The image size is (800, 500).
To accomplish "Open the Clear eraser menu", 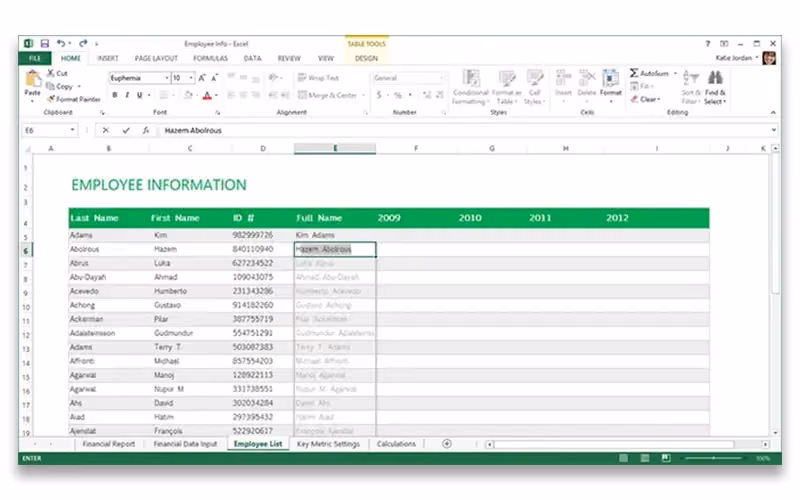I will tap(645, 99).
